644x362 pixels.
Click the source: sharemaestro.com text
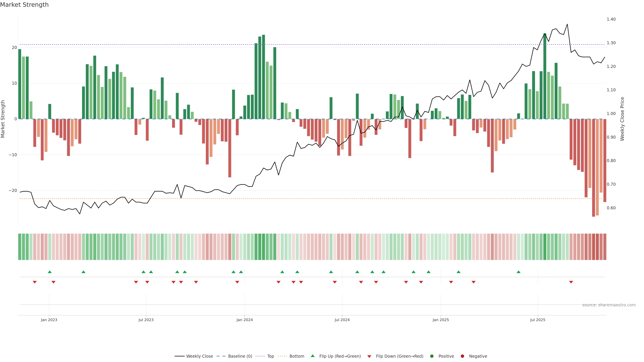[609, 305]
